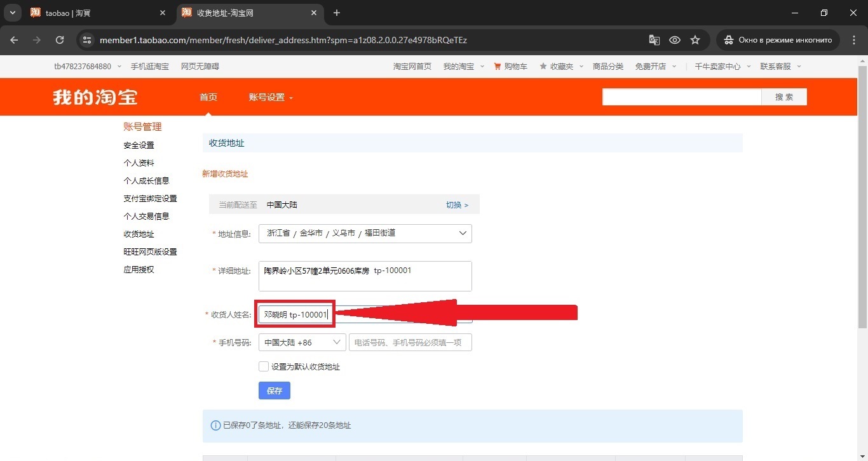Check 设置为默认收货地址 checkbox
The width and height of the screenshot is (868, 461).
tap(264, 366)
